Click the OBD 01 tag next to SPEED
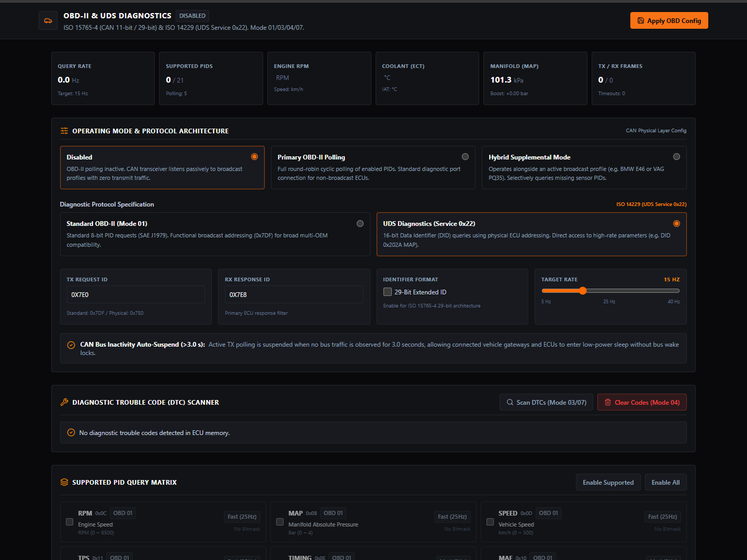The image size is (747, 560). coord(549,513)
